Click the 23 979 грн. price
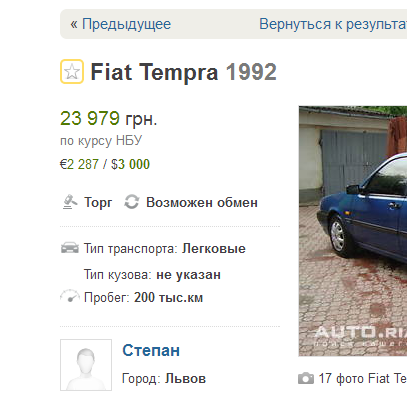The height and width of the screenshot is (393, 407). 109,118
